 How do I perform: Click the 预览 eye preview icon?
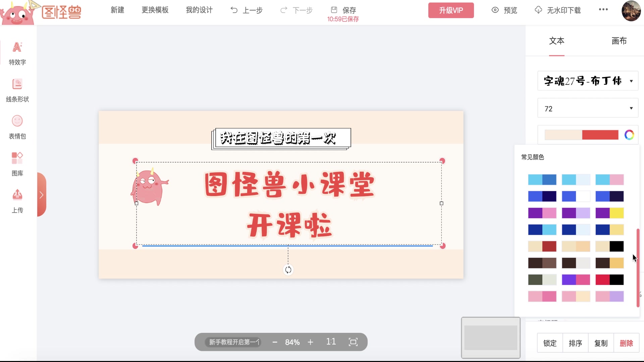(495, 10)
